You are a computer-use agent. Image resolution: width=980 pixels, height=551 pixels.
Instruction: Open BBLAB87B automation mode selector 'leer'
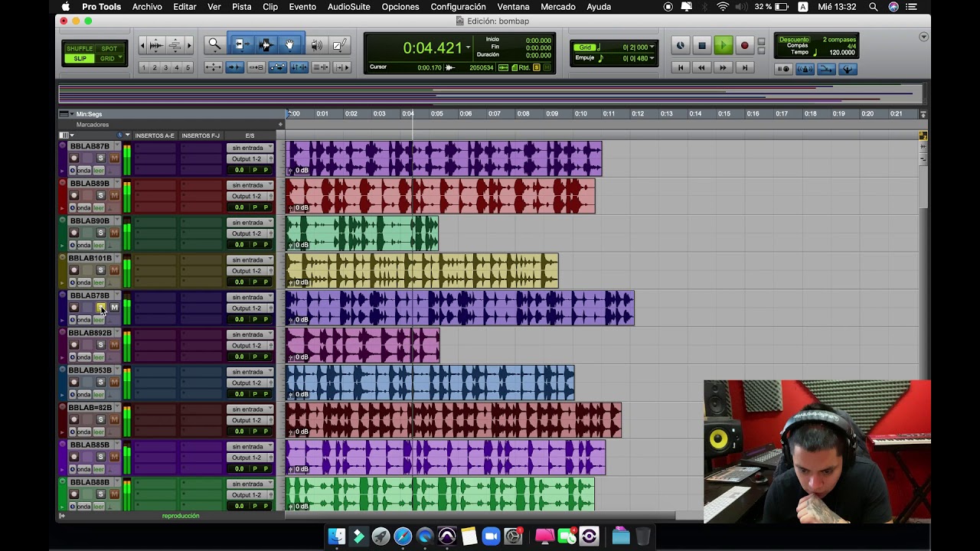pos(99,171)
